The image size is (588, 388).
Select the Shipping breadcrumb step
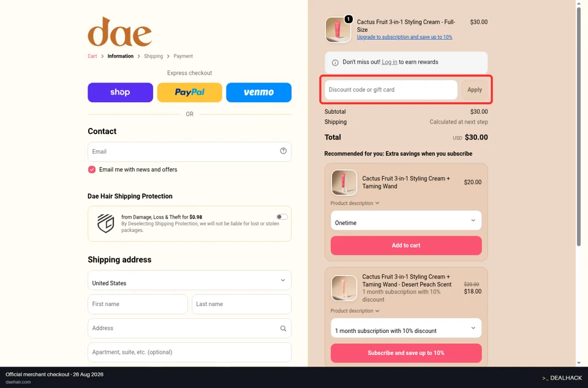coord(153,56)
